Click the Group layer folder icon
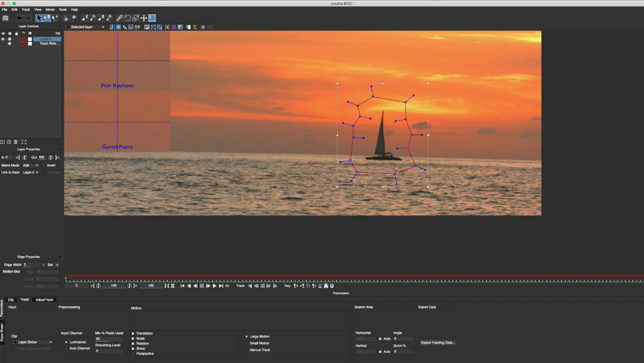 tap(3, 142)
